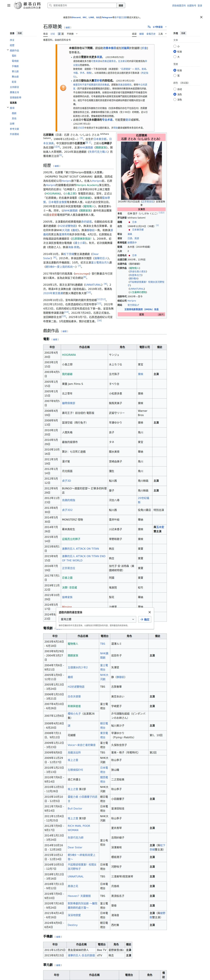This screenshot has height=980, width=210.
Task: Open the 不转换 variant dropdown
Action: click(72, 34)
